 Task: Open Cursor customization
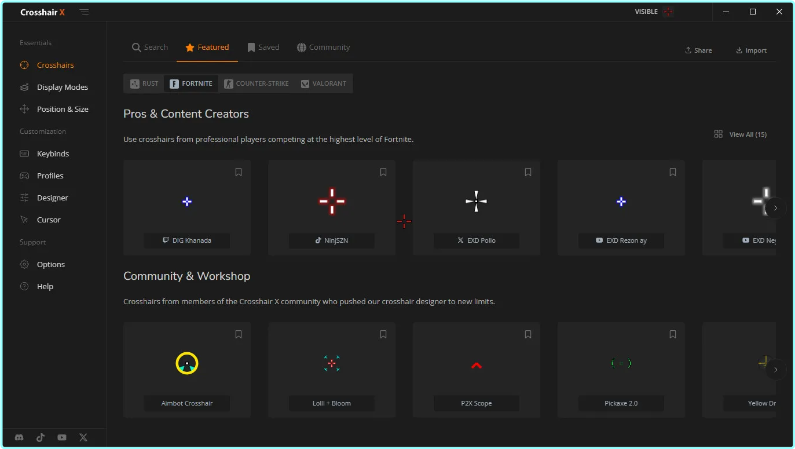(48, 220)
